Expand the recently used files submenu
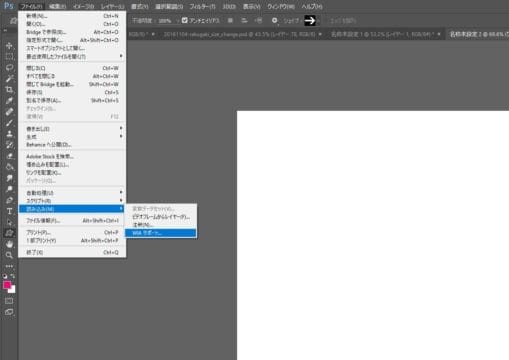509x360 pixels. tap(72, 56)
